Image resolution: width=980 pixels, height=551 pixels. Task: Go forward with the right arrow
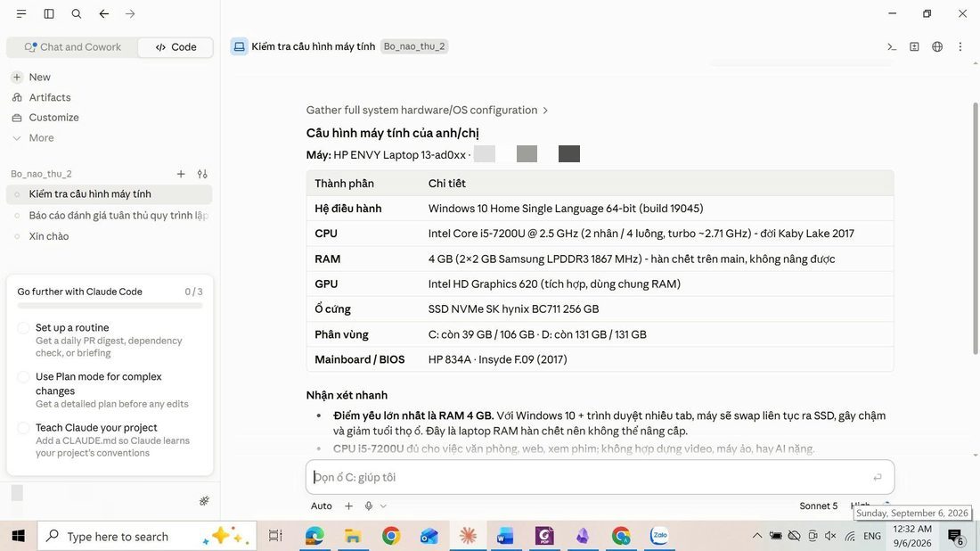(130, 13)
